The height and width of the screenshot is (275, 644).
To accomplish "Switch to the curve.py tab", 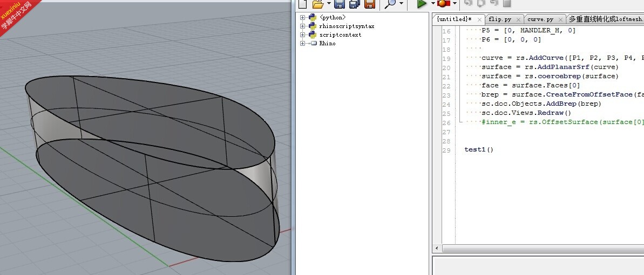I will coord(540,19).
